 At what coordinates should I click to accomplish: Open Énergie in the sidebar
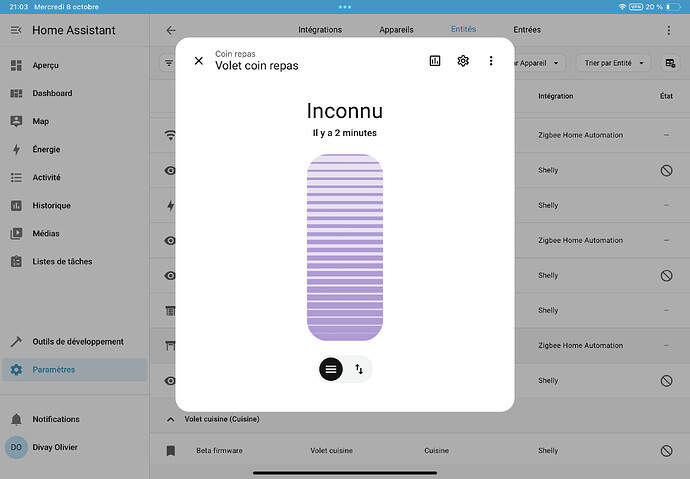point(74,150)
